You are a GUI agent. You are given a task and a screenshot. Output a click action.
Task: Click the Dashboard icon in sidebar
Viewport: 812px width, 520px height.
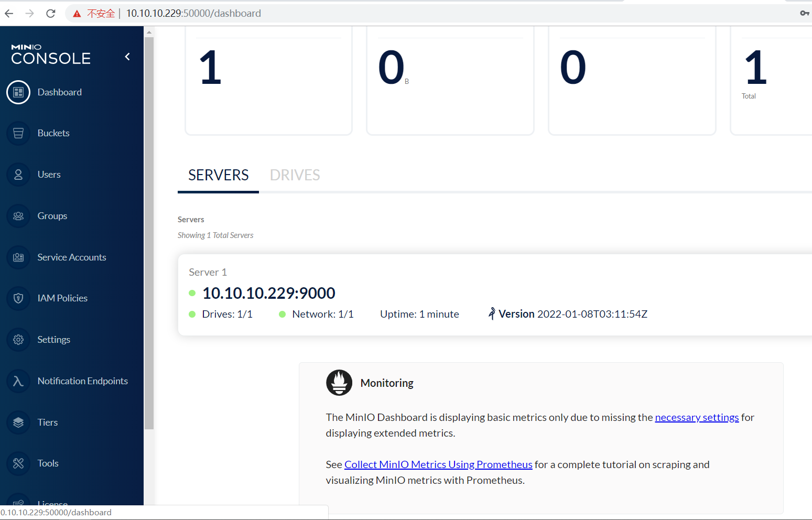click(x=18, y=92)
